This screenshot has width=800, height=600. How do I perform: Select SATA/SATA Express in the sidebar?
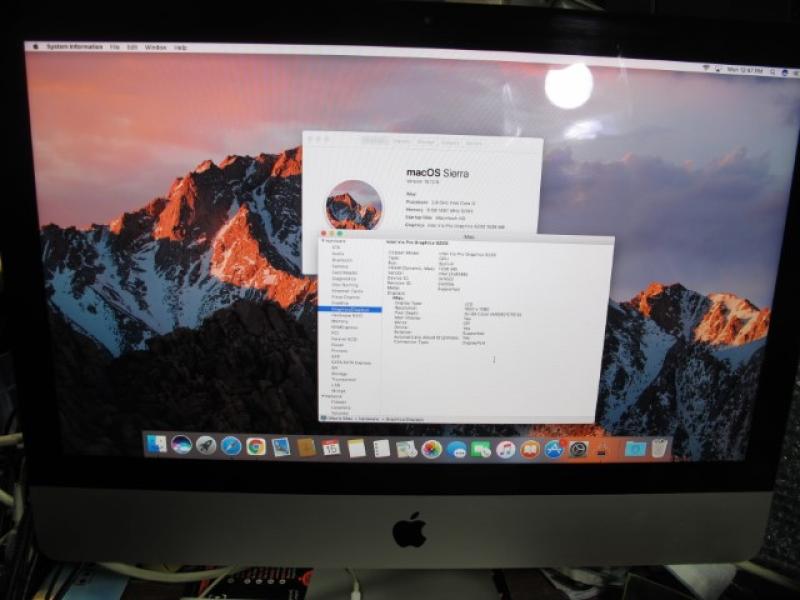351,362
